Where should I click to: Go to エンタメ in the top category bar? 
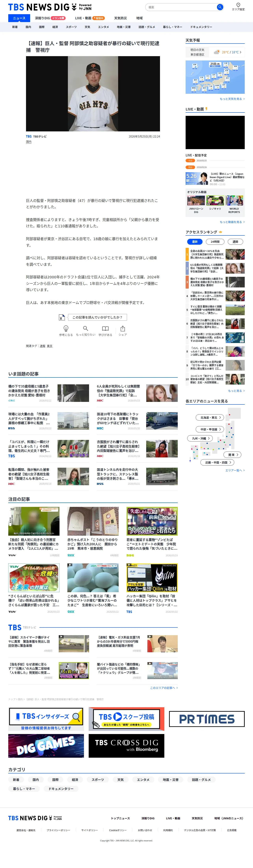click(x=103, y=27)
